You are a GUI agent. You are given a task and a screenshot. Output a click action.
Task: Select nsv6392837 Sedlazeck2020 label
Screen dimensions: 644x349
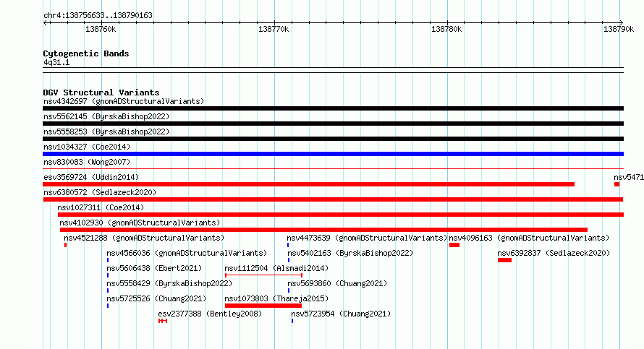point(554,253)
